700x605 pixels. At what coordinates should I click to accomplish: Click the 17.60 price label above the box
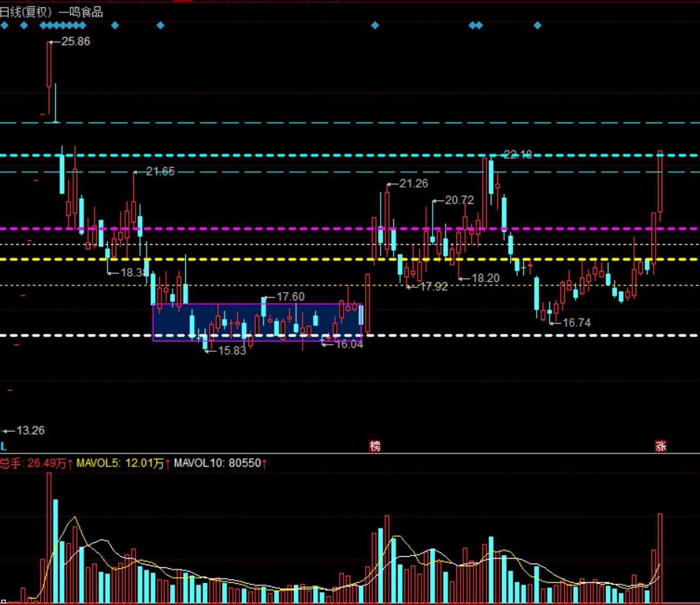pos(290,297)
